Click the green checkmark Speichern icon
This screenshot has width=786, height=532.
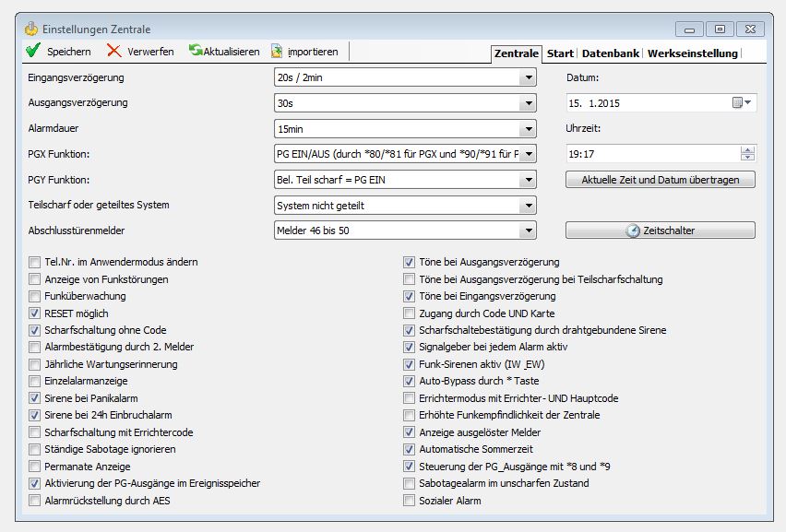click(32, 52)
